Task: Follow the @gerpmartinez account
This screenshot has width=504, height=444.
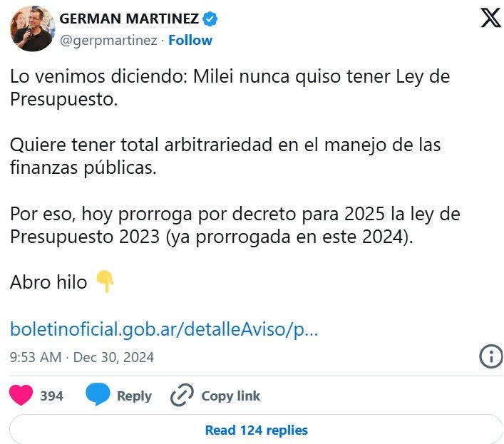Action: coord(190,40)
